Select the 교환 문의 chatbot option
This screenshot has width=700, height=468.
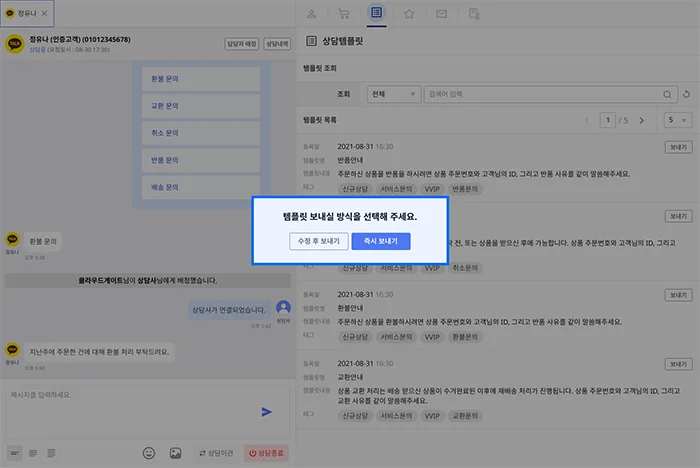coord(201,106)
